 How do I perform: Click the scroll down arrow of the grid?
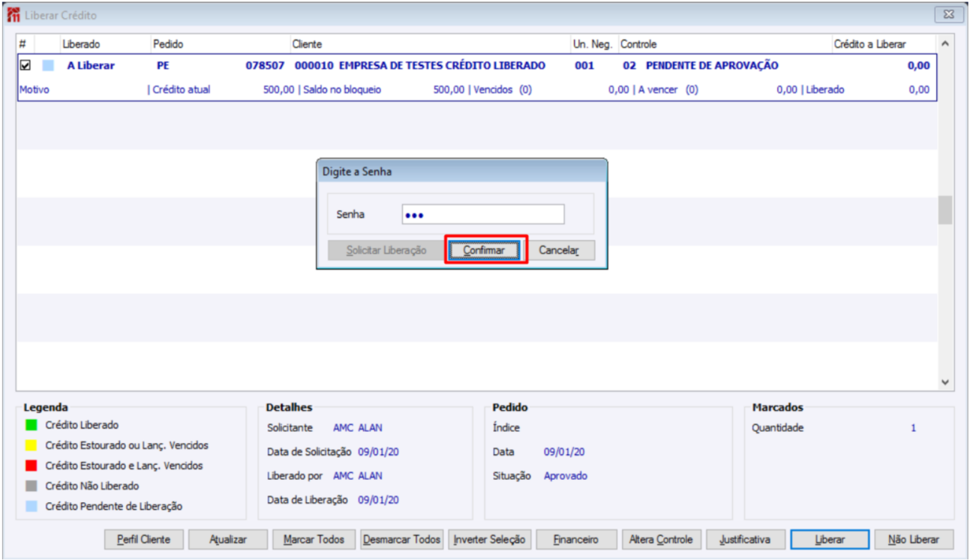coord(944,382)
